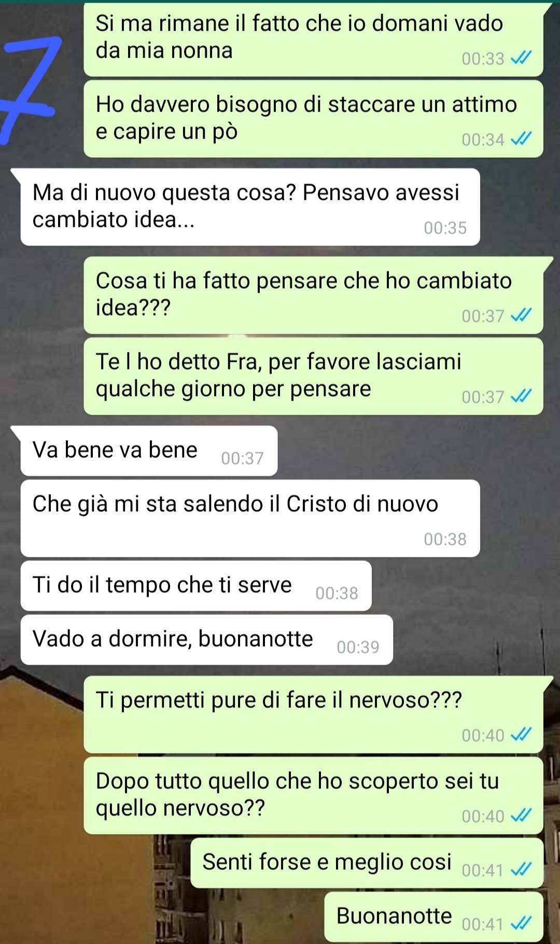The image size is (560, 944).
Task: Select the "Ti do il tempo che ti serve" bubble
Action: pyautogui.click(x=196, y=586)
